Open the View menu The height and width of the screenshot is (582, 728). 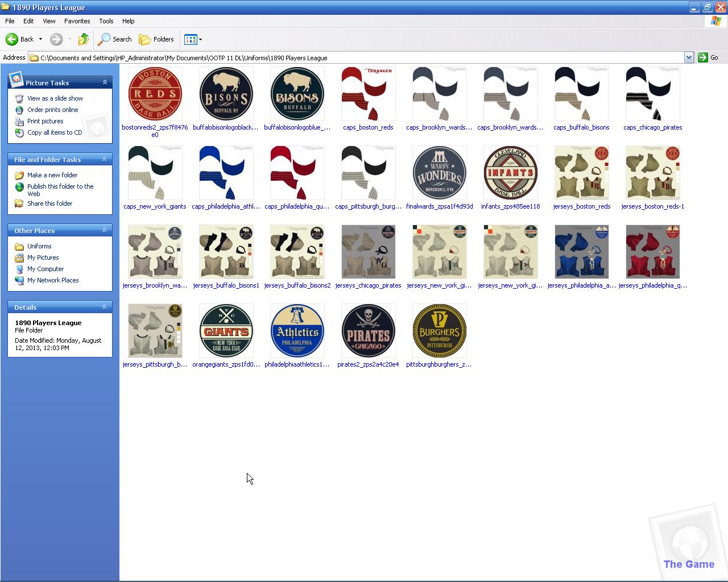coord(49,21)
